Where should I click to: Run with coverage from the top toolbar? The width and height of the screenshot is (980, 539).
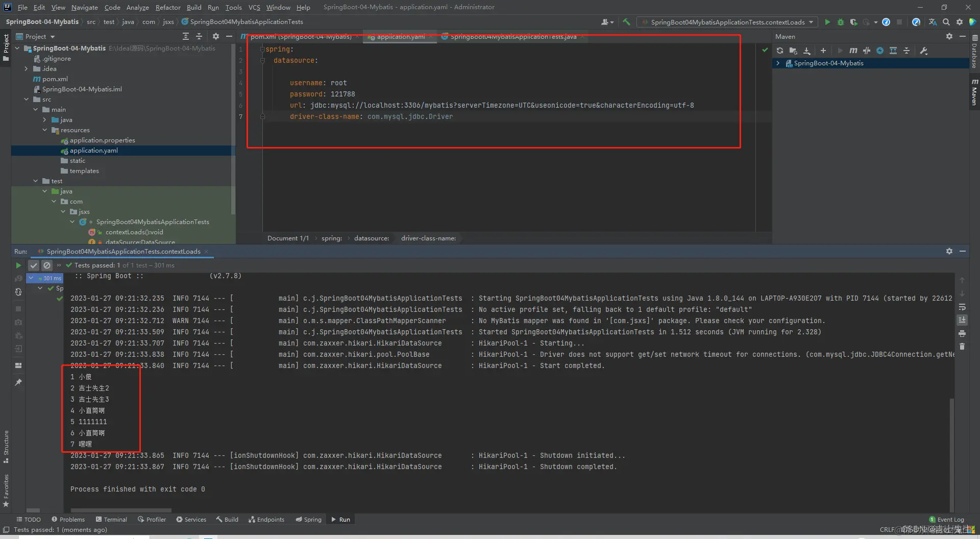pos(853,22)
